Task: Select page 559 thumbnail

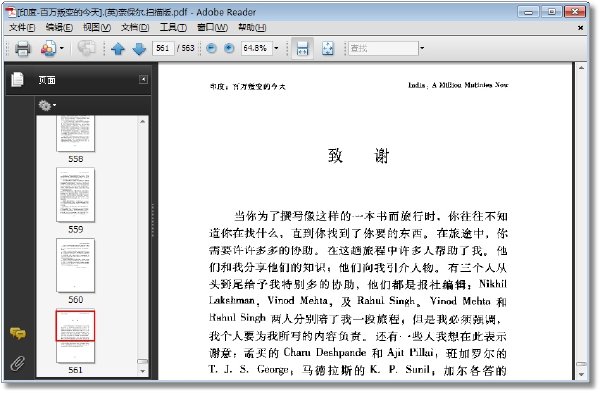Action: pyautogui.click(x=75, y=195)
